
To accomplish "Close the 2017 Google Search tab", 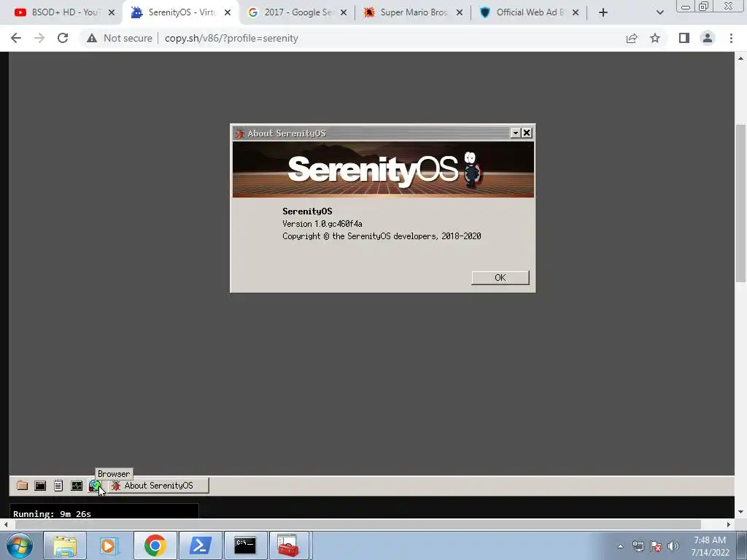I will (x=344, y=13).
